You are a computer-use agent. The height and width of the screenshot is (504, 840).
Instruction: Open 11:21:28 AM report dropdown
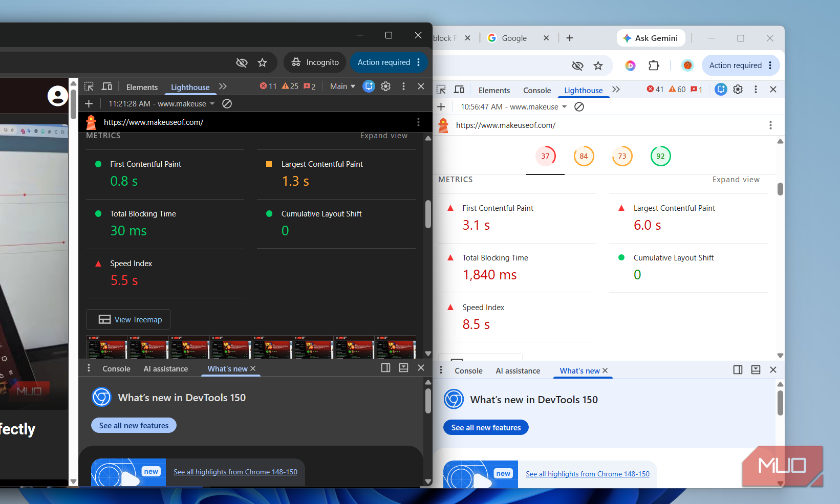tap(162, 104)
